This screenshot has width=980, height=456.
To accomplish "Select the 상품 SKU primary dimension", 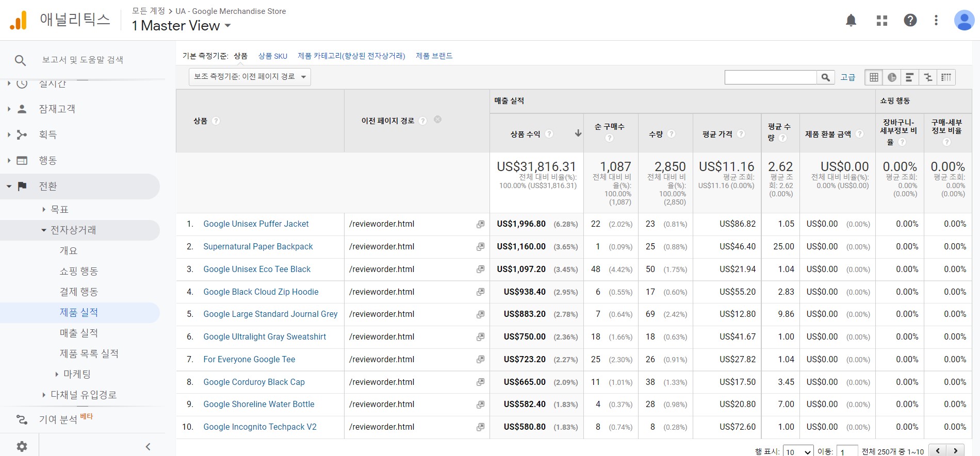I will click(x=273, y=56).
